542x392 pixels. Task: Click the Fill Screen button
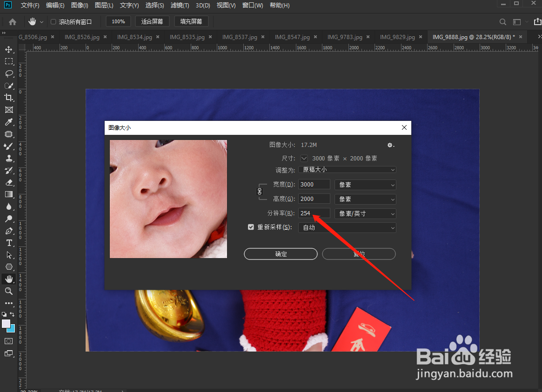point(191,21)
